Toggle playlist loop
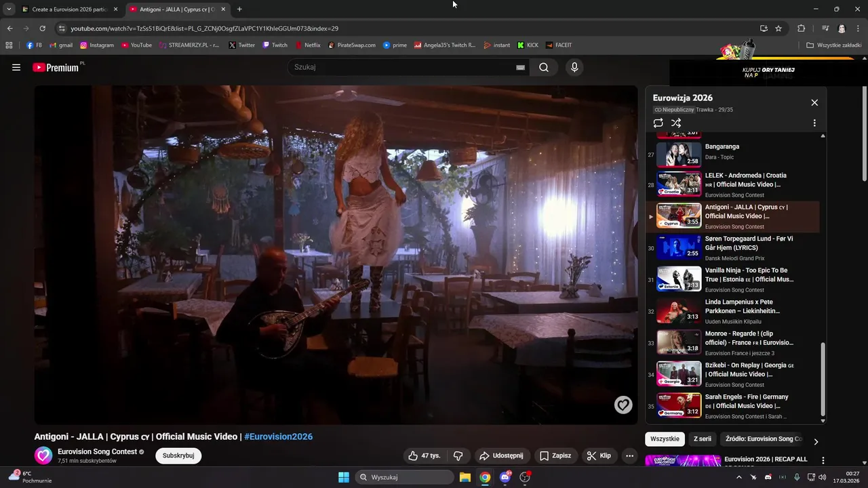Screen dimensions: 868x488 [658, 123]
